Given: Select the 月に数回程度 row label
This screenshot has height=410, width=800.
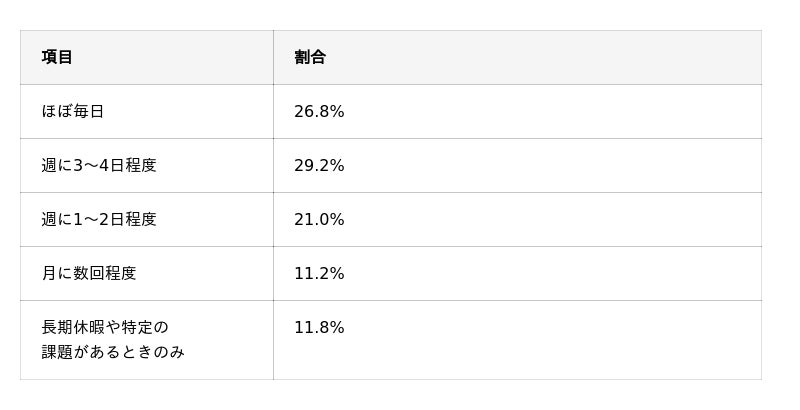Looking at the screenshot, I should pos(89,273).
